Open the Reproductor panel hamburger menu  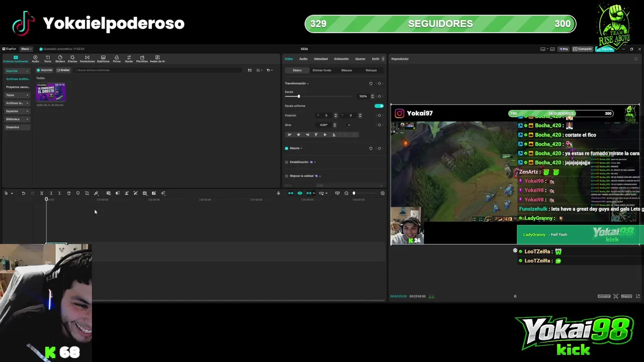pyautogui.click(x=635, y=59)
